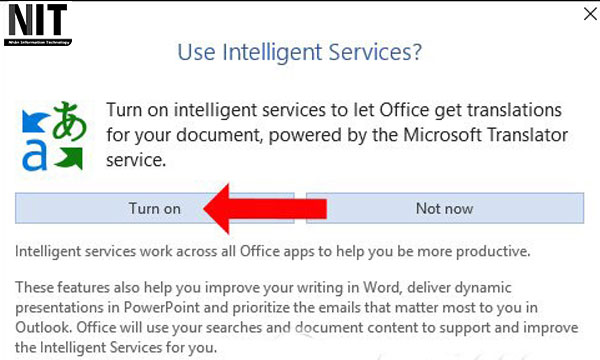Click the tagline strip beneath NIT letters
The image size is (600, 360).
point(38,42)
